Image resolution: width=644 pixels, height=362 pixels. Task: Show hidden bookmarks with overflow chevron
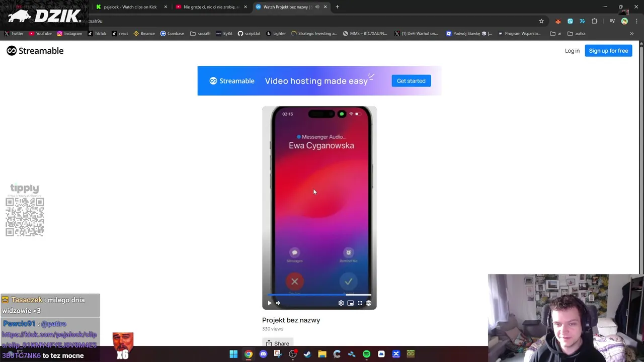(632, 34)
